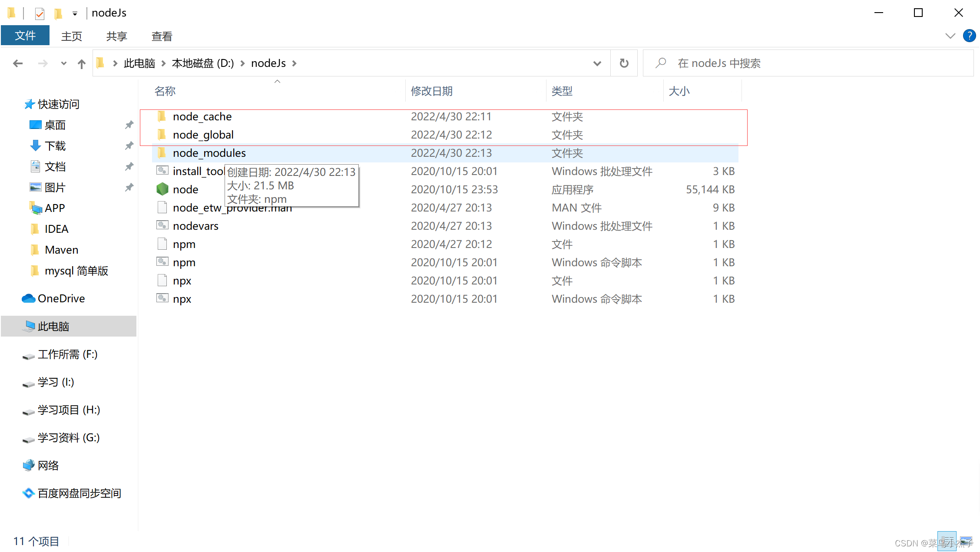Select the OneDrive cloud entry

point(61,298)
